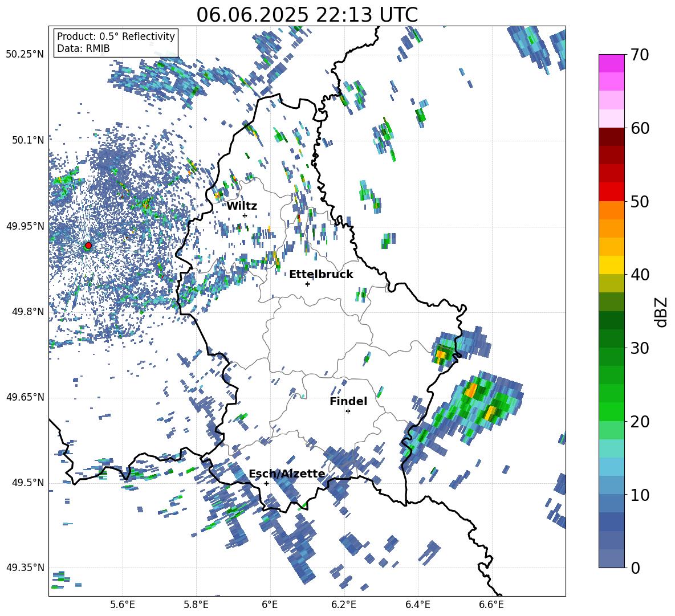Click the 'Product: 0.5° Reflectivity' label
This screenshot has width=675, height=616.
pyautogui.click(x=116, y=36)
